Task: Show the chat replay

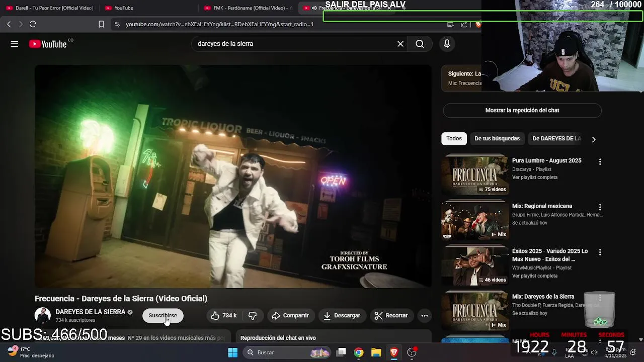Action: (522, 111)
